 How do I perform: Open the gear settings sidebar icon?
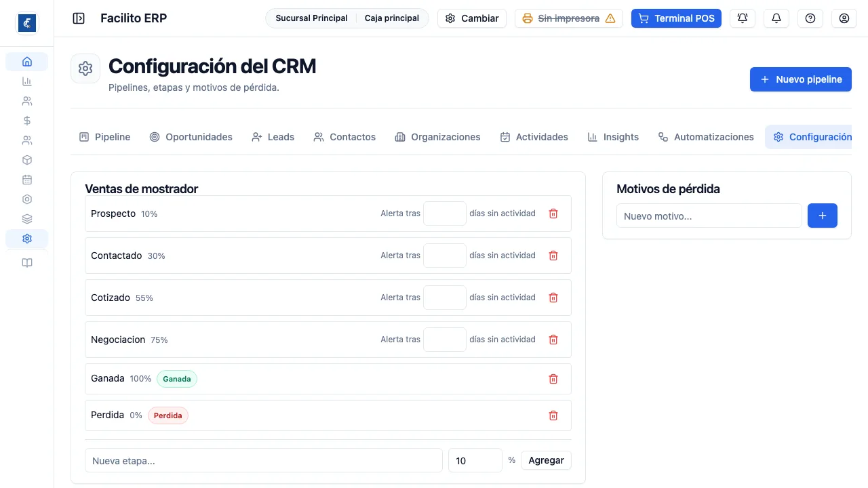27,239
